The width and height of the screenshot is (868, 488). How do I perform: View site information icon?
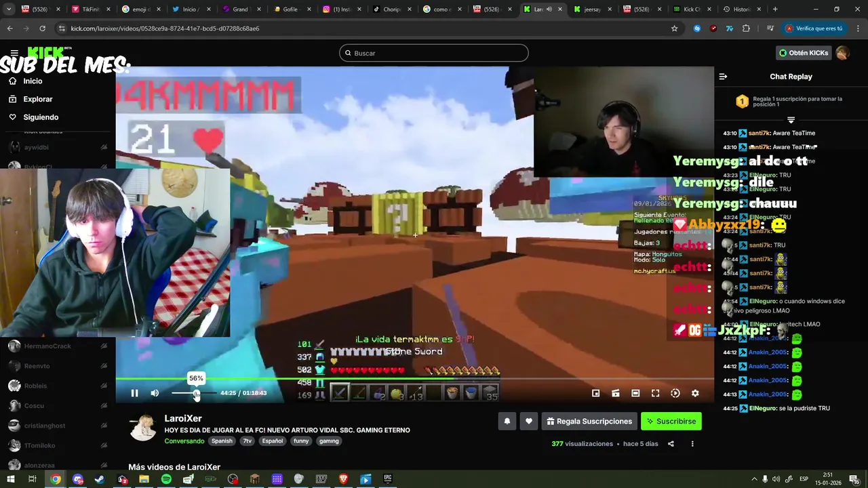click(x=62, y=28)
